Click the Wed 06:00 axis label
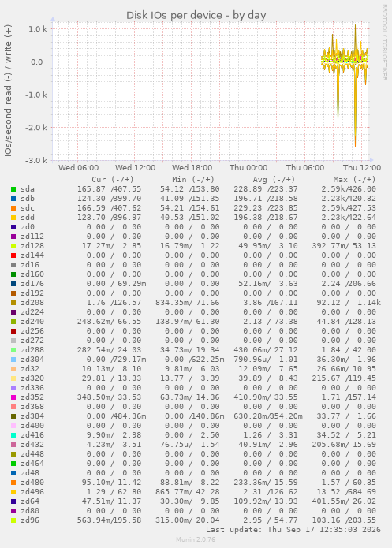Image resolution: width=392 pixels, height=548 pixels. point(78,168)
